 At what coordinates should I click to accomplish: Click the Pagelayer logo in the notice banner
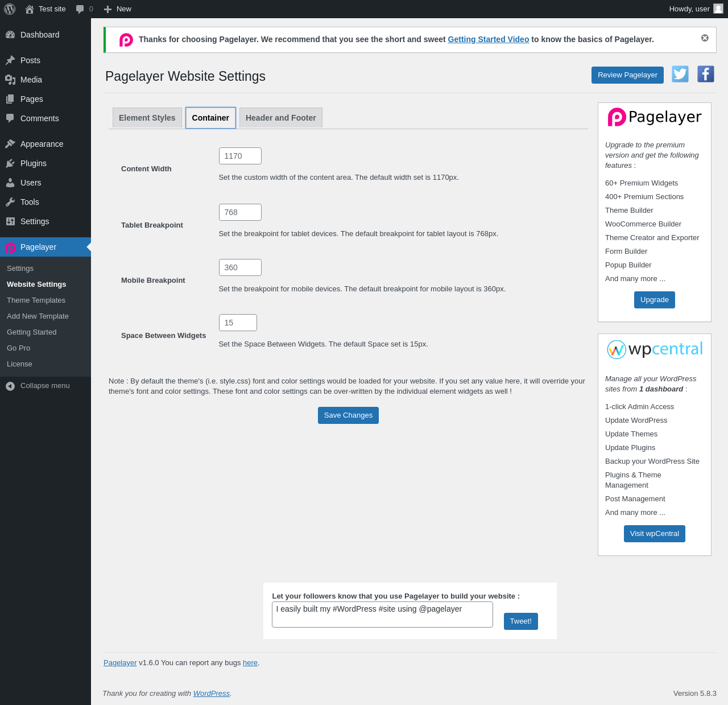[126, 40]
